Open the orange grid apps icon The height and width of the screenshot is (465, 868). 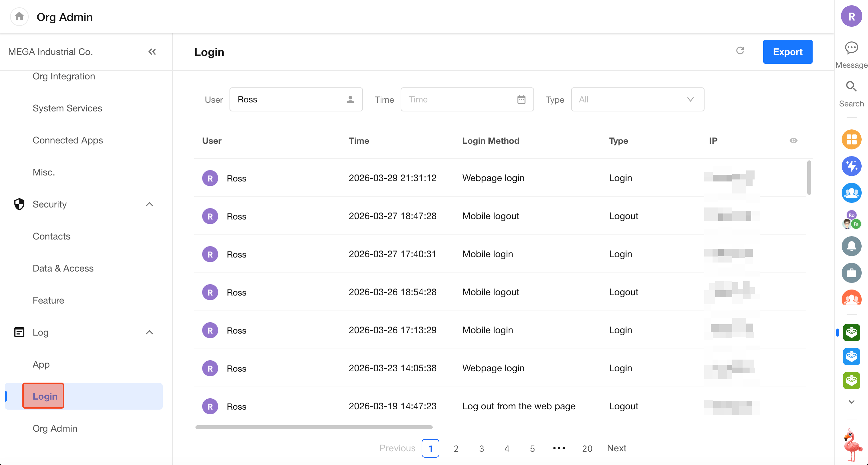(851, 139)
